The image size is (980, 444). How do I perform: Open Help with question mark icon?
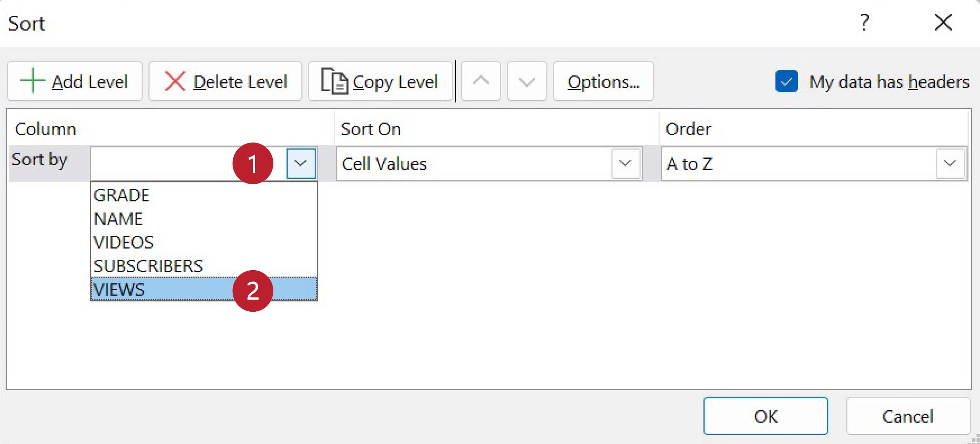(x=865, y=22)
